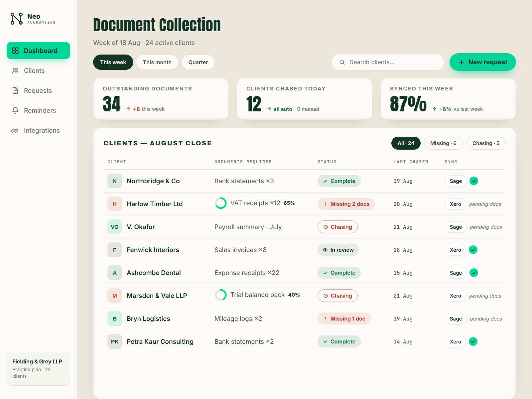
Task: Click Payroll summary · July cell
Action: (248, 227)
